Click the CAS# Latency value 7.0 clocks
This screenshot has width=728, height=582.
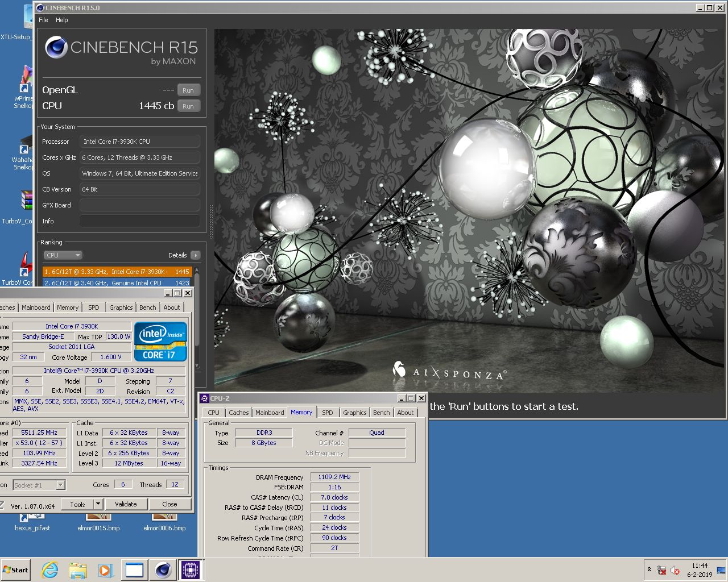click(x=334, y=497)
